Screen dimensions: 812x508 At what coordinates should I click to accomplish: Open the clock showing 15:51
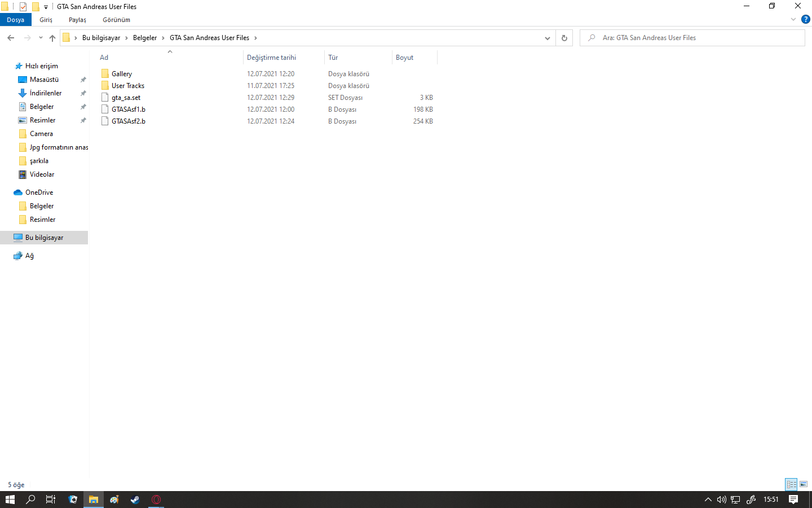tap(771, 500)
